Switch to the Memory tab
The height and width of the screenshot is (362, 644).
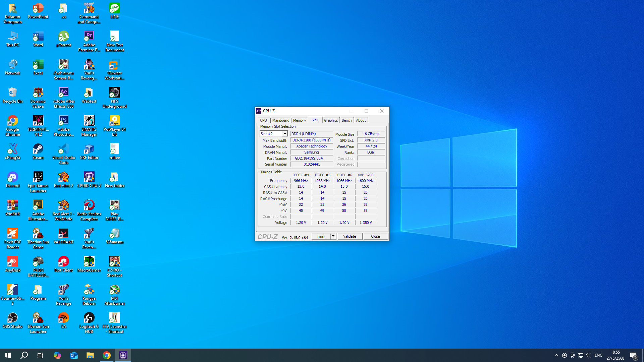pos(299,120)
